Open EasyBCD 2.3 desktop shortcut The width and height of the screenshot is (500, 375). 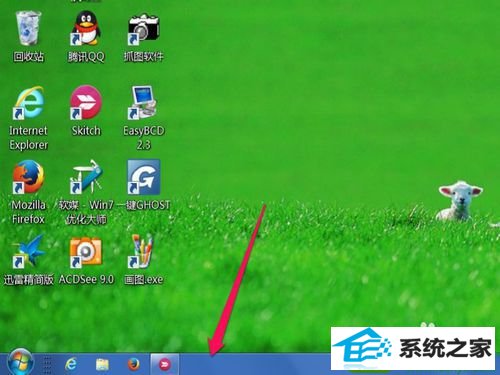[x=143, y=103]
